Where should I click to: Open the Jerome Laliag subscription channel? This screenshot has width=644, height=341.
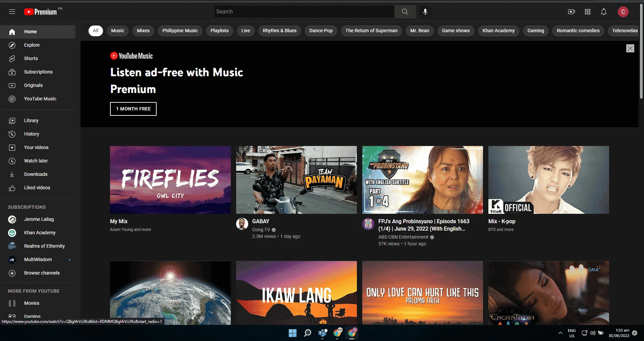38,219
